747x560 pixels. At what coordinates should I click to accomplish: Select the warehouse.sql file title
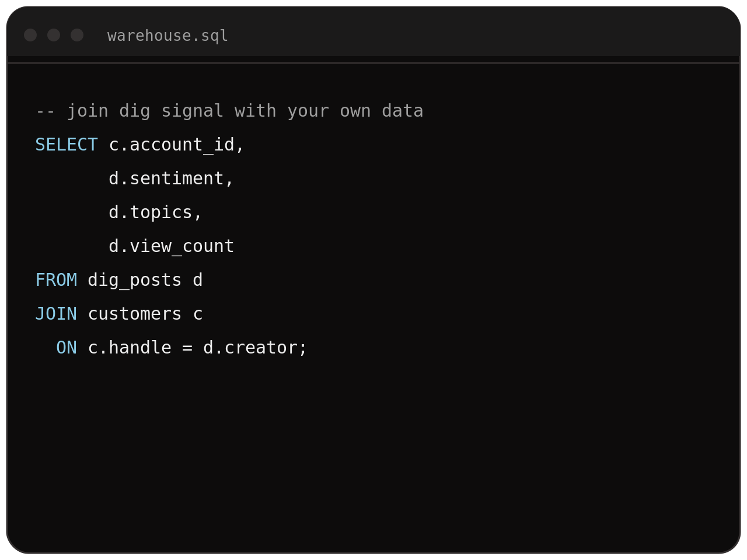pyautogui.click(x=167, y=36)
